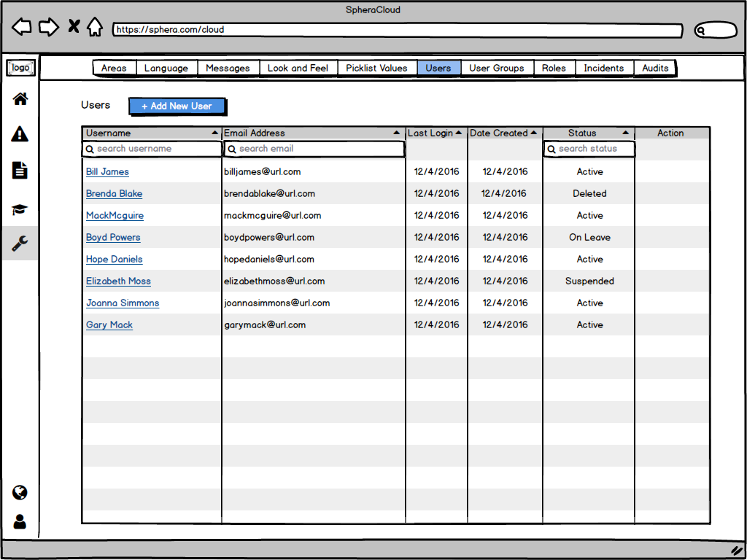The width and height of the screenshot is (747, 560).
Task: Go to browser home icon
Action: [95, 27]
